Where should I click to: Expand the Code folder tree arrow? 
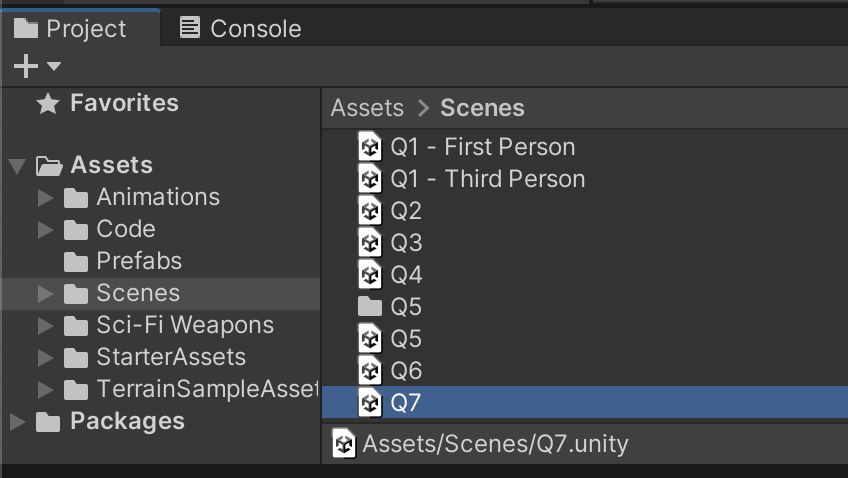click(x=45, y=230)
